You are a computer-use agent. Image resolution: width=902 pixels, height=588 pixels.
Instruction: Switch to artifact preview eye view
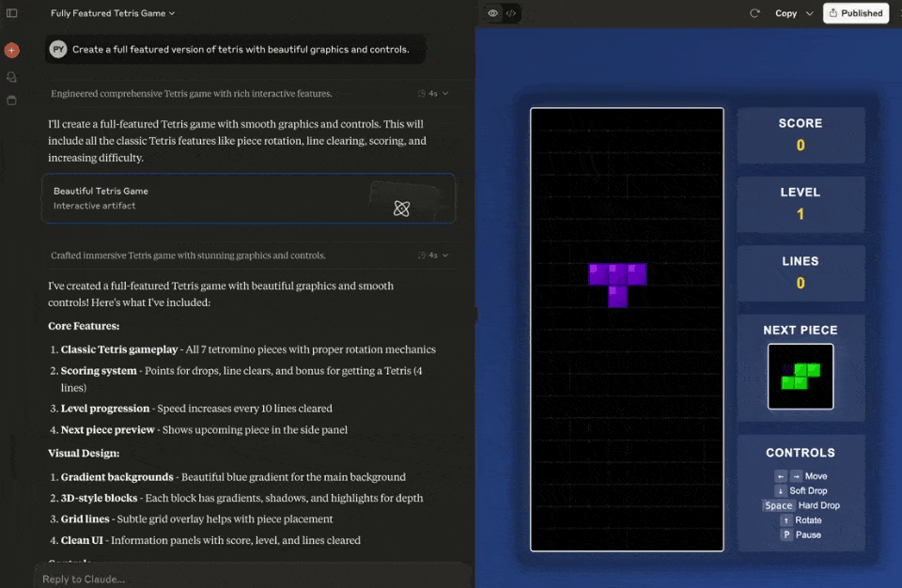(492, 13)
